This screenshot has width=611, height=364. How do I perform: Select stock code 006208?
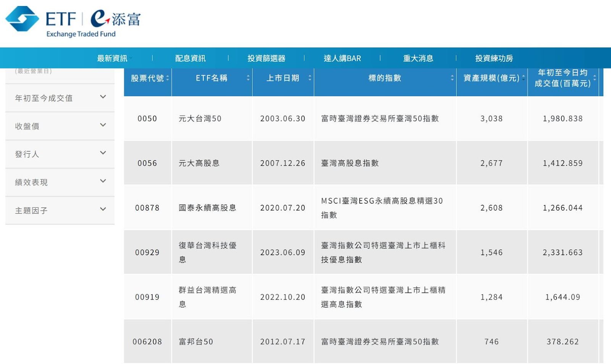tap(147, 341)
